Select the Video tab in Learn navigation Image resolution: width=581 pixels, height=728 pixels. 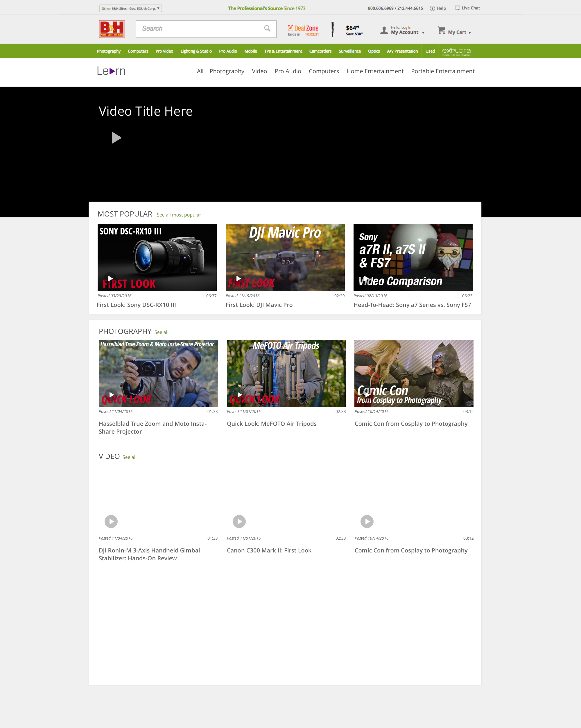[259, 71]
